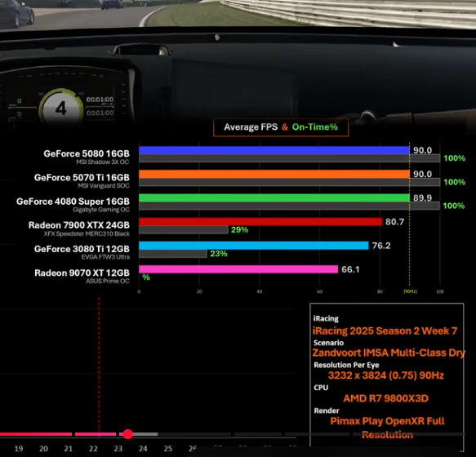Select the 'GeForce 5080 16GB' label
This screenshot has width=476, height=457.
(87, 153)
